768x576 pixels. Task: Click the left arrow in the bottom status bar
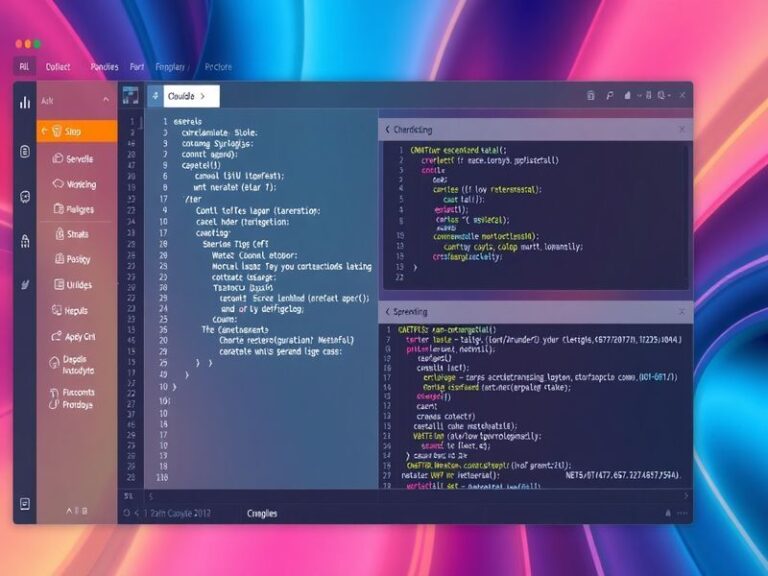[x=137, y=513]
